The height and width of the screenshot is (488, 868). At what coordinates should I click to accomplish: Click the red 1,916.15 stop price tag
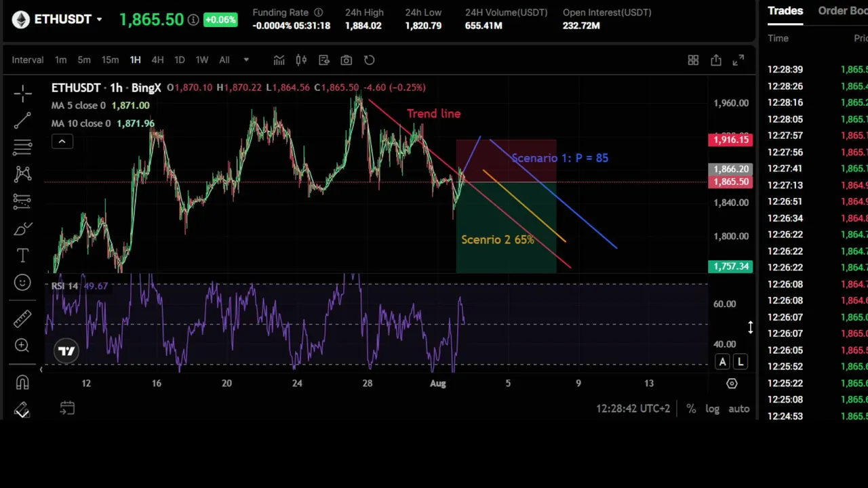coord(730,140)
